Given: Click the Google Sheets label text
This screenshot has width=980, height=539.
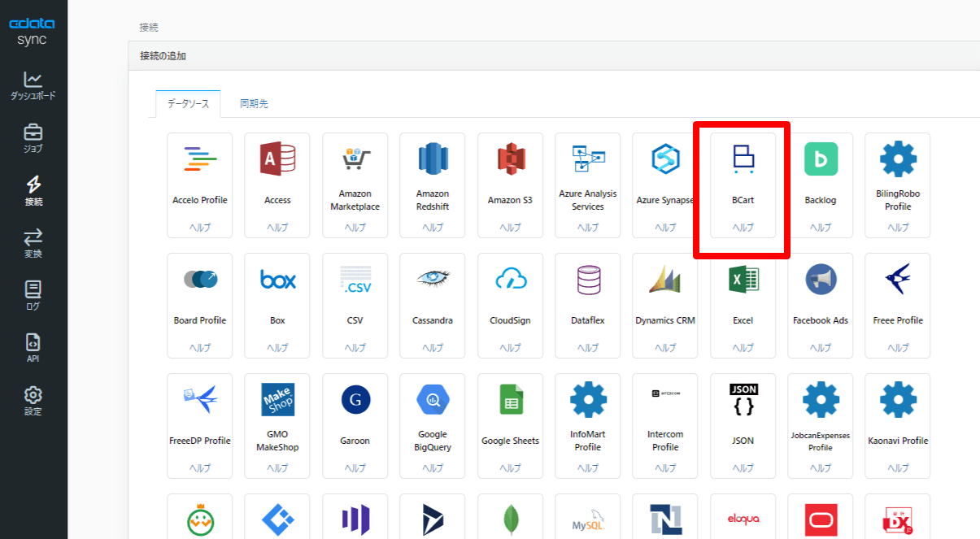Looking at the screenshot, I should click(x=510, y=441).
